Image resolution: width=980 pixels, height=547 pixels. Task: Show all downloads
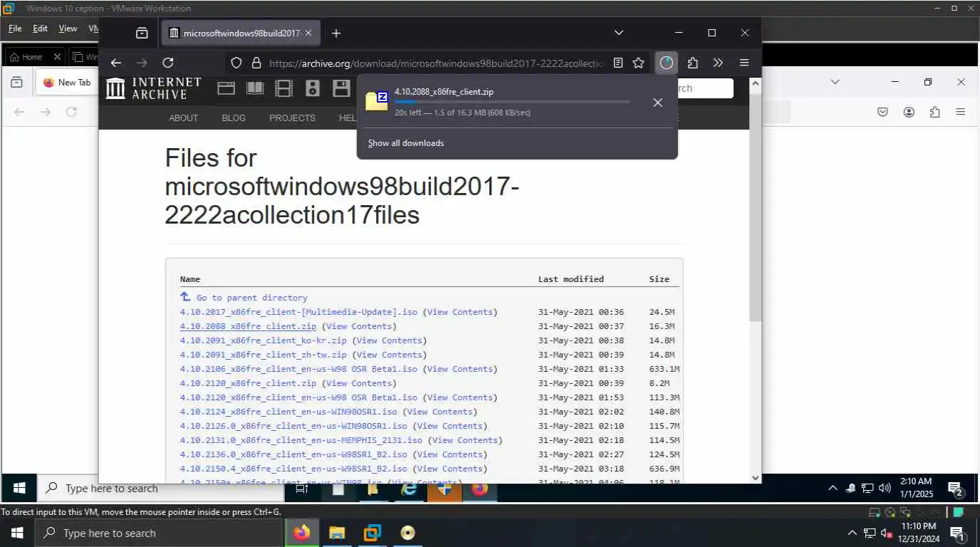click(x=405, y=143)
